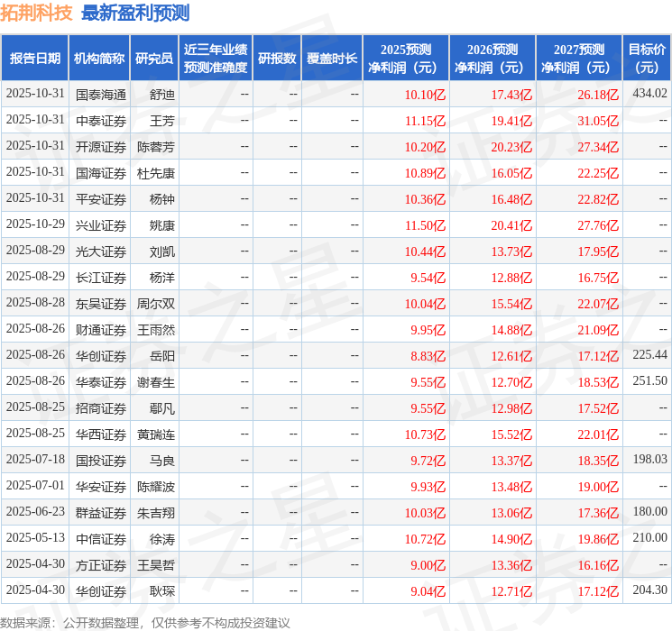
Task: Click the 拓荆科技 title text
Action: 36,13
